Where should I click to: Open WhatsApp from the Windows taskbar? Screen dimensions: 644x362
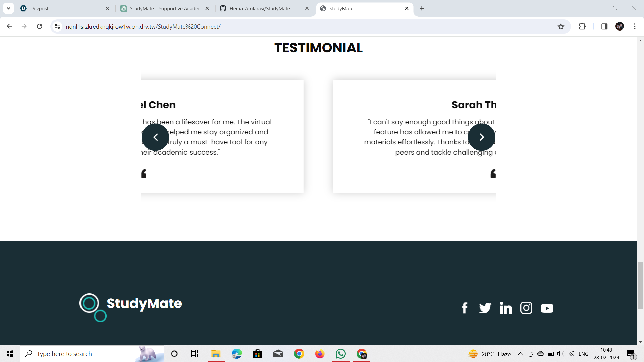point(340,354)
